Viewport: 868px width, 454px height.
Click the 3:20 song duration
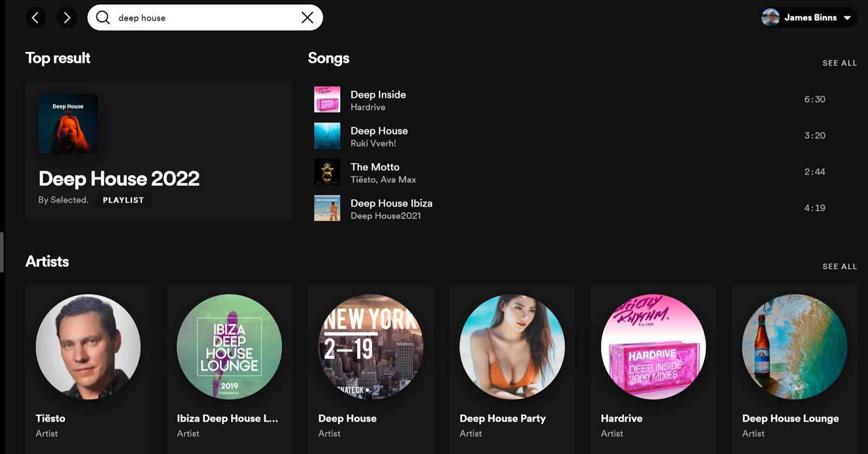(814, 136)
